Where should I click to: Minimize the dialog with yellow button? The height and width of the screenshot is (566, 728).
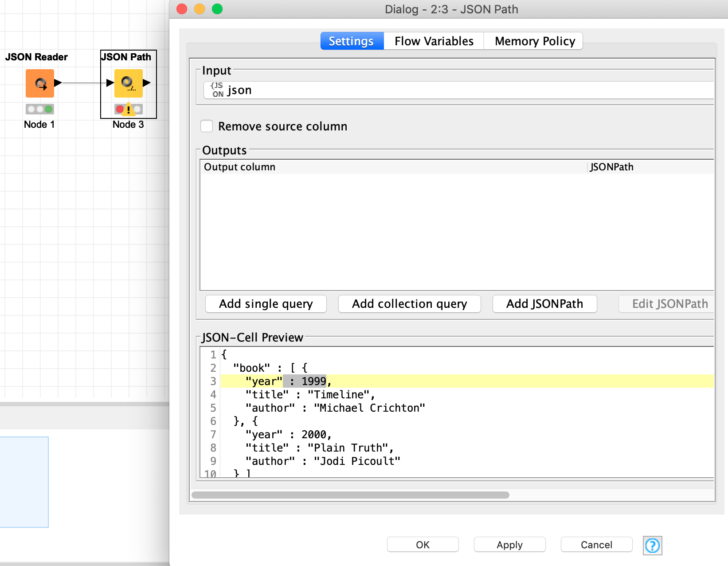200,9
